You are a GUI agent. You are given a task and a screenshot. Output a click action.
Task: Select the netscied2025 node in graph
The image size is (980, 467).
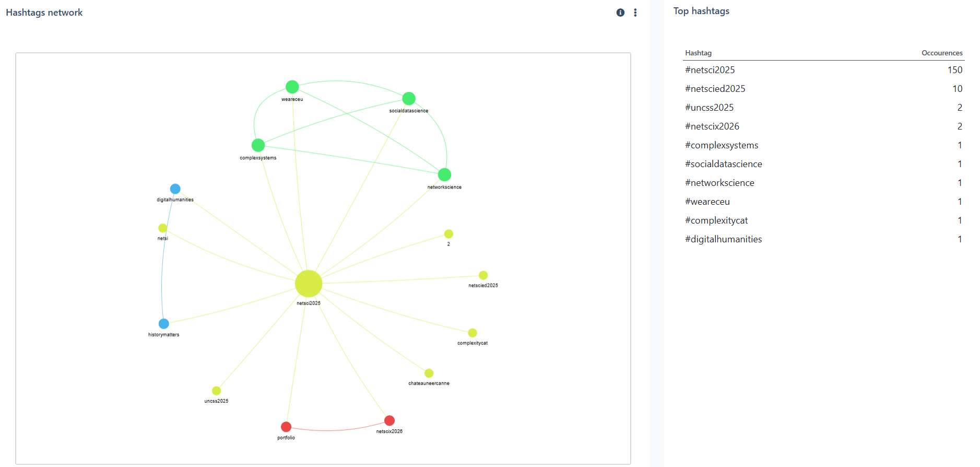483,275
